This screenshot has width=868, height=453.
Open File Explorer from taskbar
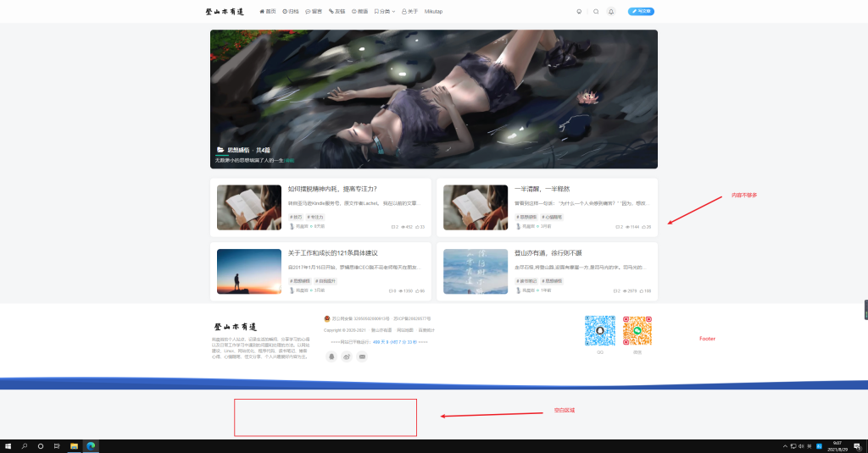74,446
